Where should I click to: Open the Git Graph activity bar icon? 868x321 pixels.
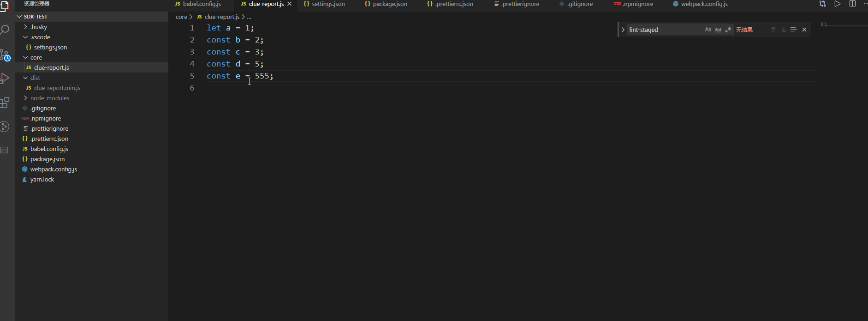5,127
